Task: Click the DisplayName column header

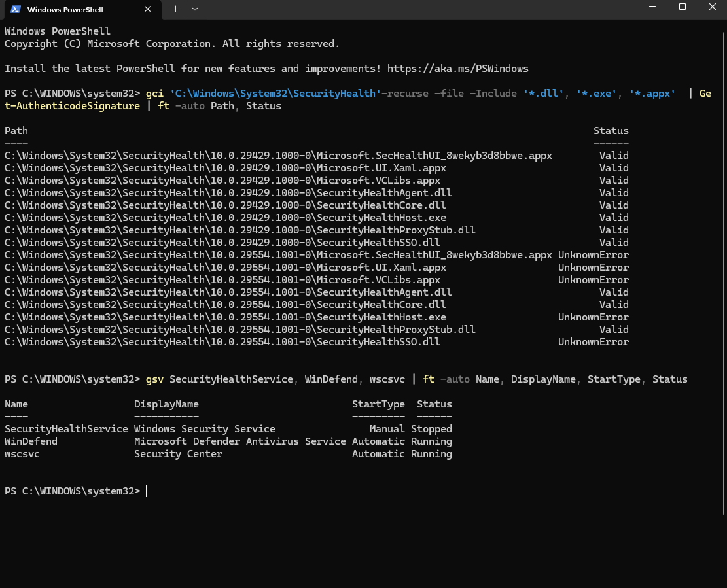Action: (x=166, y=404)
